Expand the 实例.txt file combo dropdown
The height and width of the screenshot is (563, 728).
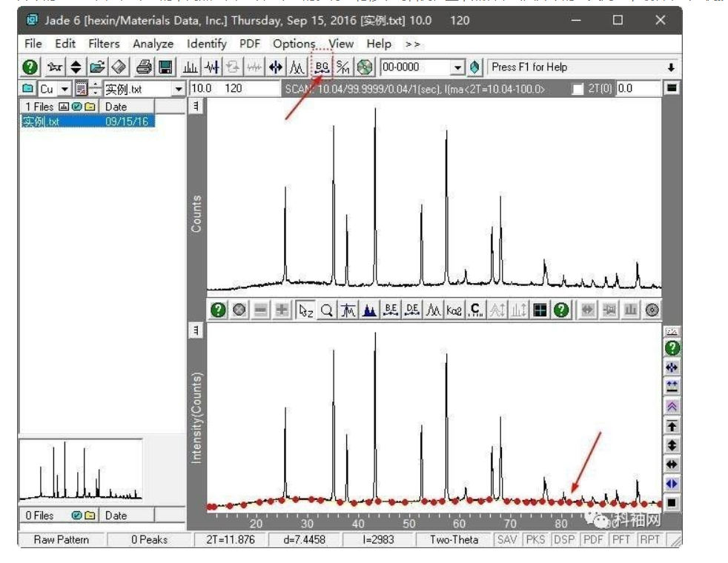pyautogui.click(x=178, y=89)
